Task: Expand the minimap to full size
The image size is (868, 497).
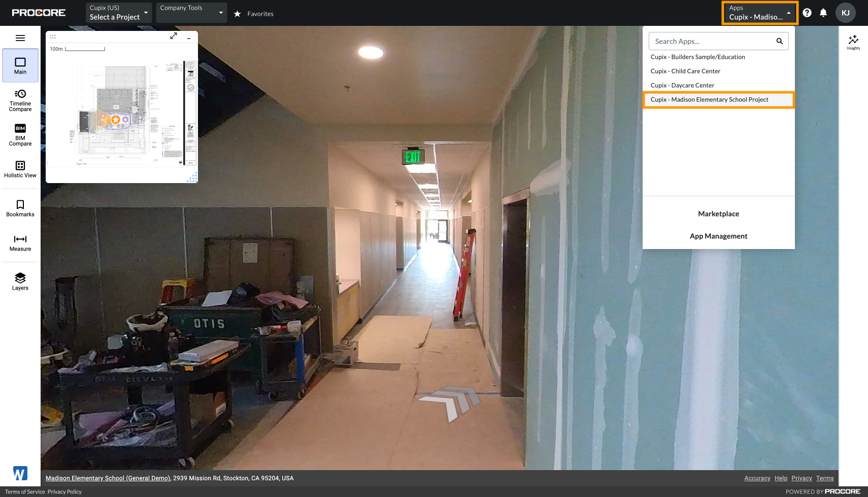Action: tap(174, 36)
